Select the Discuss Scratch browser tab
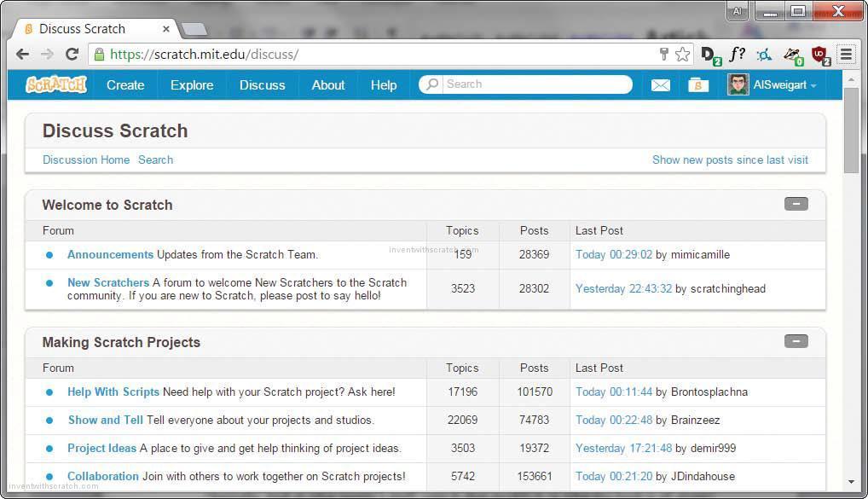This screenshot has height=499, width=868. (94, 29)
